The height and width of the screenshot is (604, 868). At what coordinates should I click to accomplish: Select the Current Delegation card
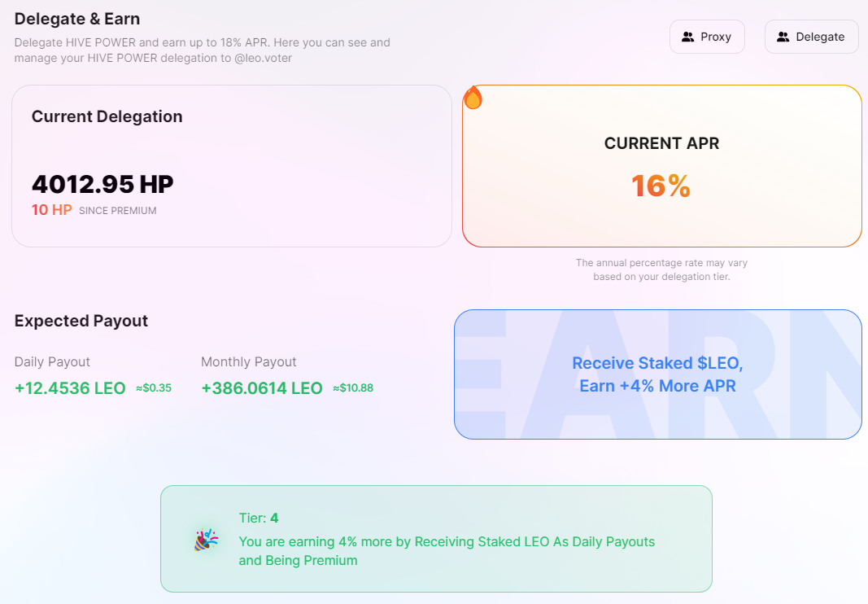point(232,166)
